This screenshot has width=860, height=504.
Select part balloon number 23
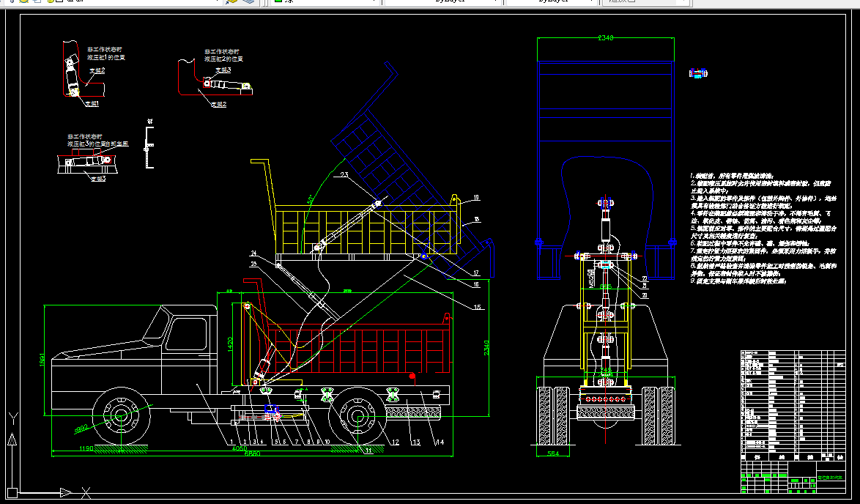pyautogui.click(x=344, y=175)
